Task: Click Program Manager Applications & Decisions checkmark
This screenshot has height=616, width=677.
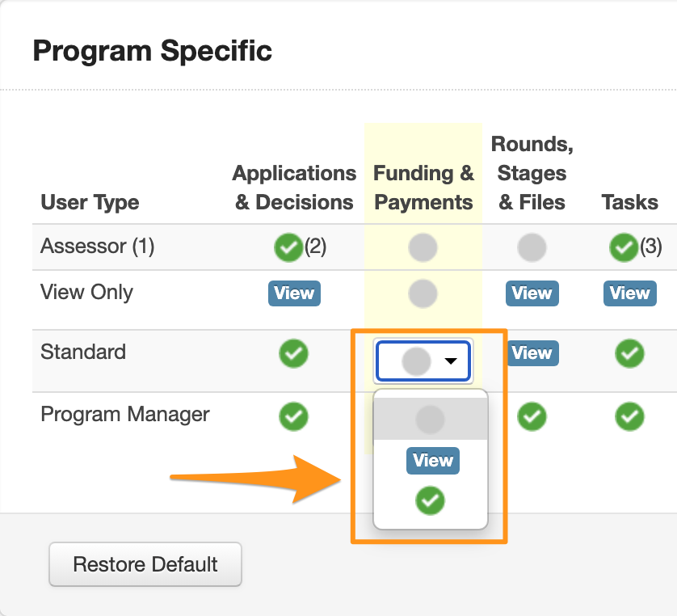Action: tap(293, 416)
